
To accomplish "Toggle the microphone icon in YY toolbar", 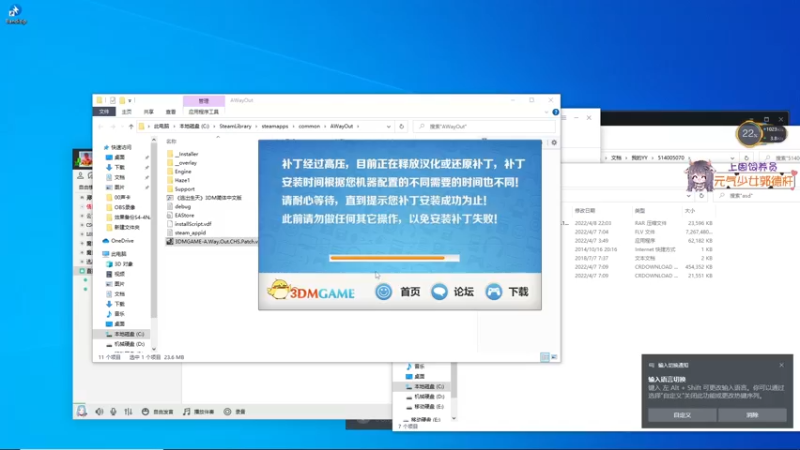I will (113, 412).
